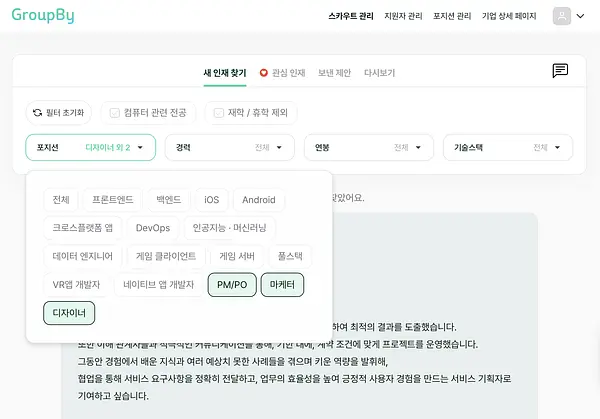
Task: Click the red heart icon beside 관심 인재
Action: click(263, 72)
